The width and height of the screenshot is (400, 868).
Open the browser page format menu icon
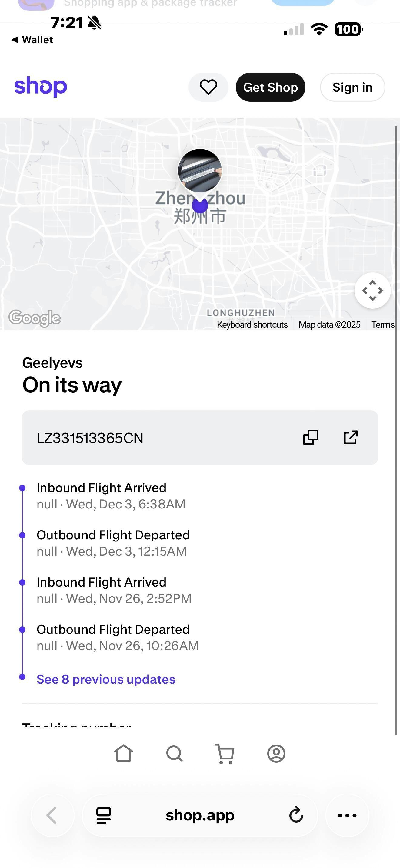[x=104, y=815]
